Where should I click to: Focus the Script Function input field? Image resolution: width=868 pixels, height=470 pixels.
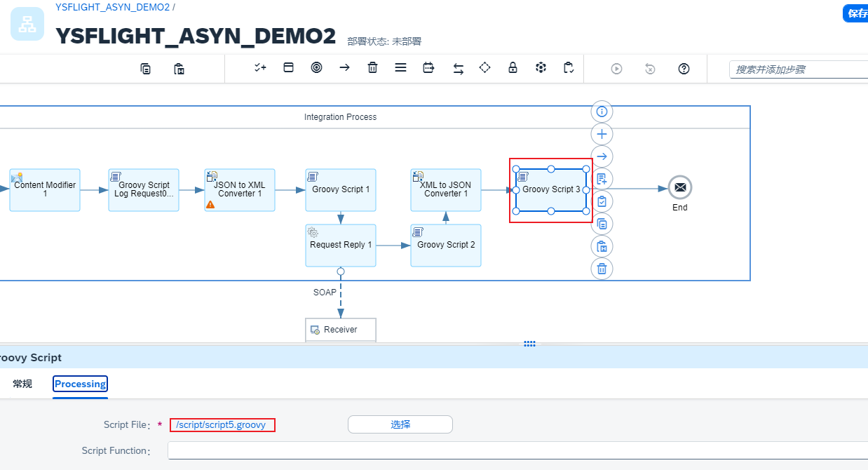coord(517,450)
